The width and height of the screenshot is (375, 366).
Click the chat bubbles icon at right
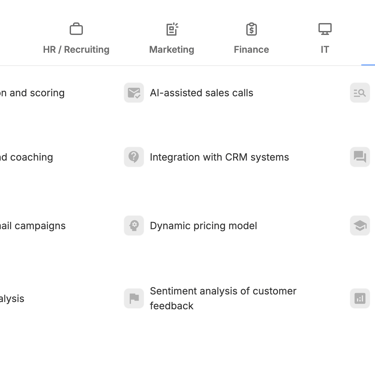360,157
